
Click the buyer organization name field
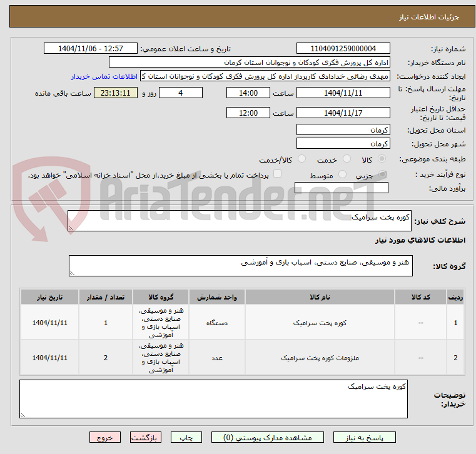pos(249,63)
